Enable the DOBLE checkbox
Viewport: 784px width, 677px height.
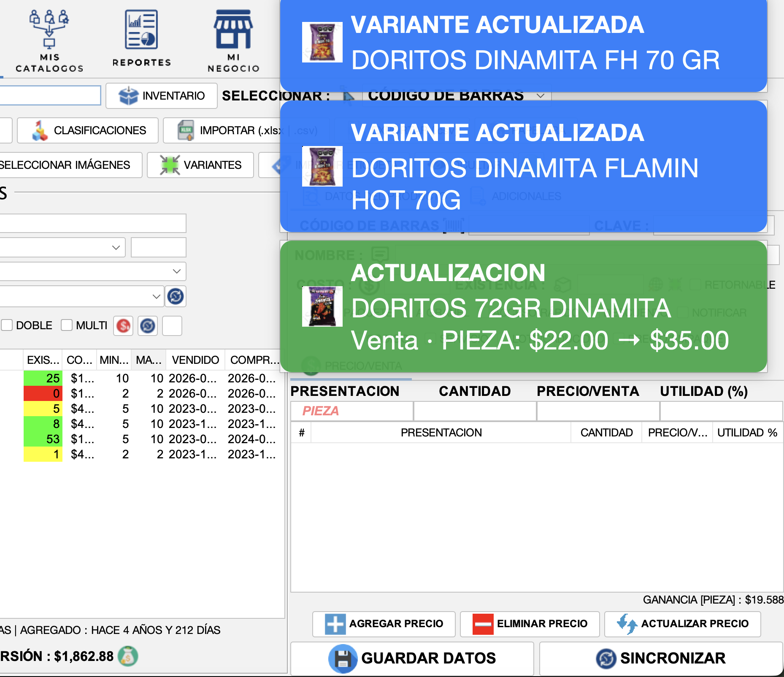7,325
